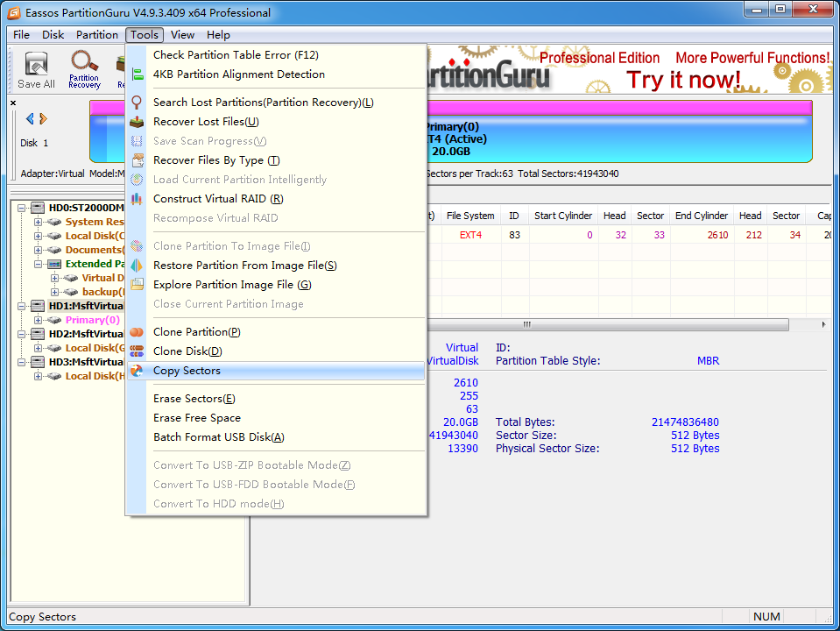Screen dimensions: 840x631
Task: Choose Erase Sectors from Tools menu
Action: pyautogui.click(x=277, y=399)
